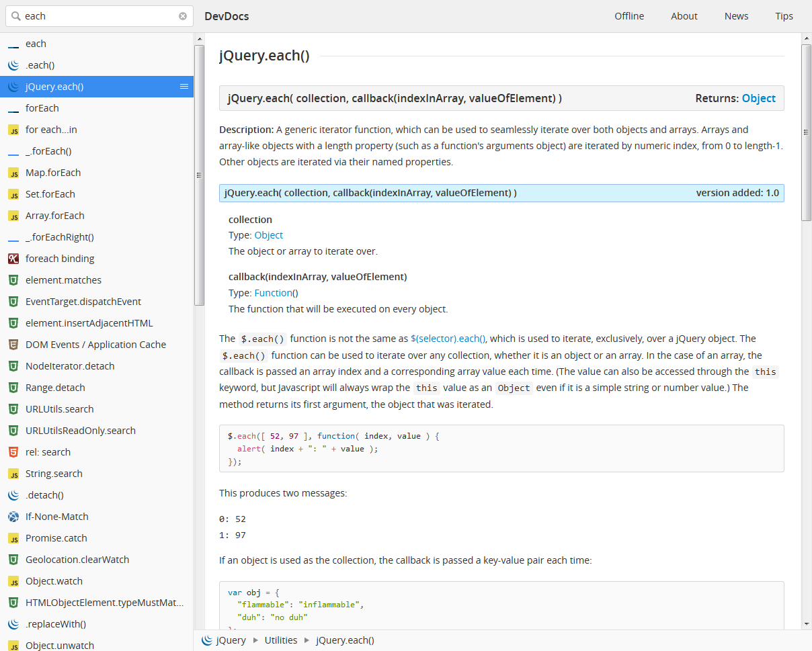Open the Tips page

[784, 16]
